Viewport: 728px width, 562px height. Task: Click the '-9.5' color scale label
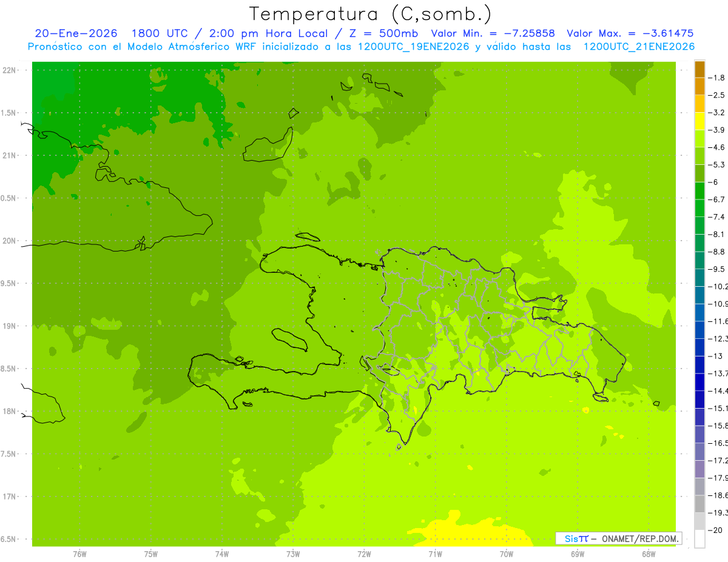[718, 269]
